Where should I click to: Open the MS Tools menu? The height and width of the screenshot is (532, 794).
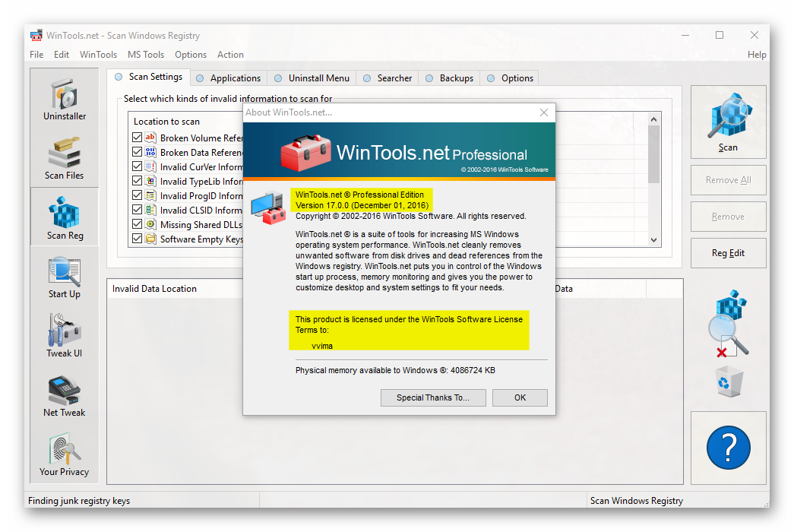coord(146,55)
